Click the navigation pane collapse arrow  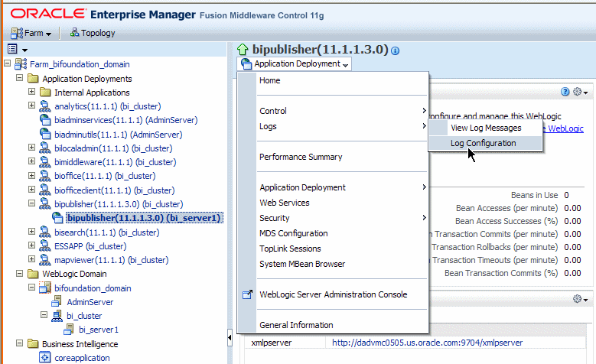pos(230,337)
